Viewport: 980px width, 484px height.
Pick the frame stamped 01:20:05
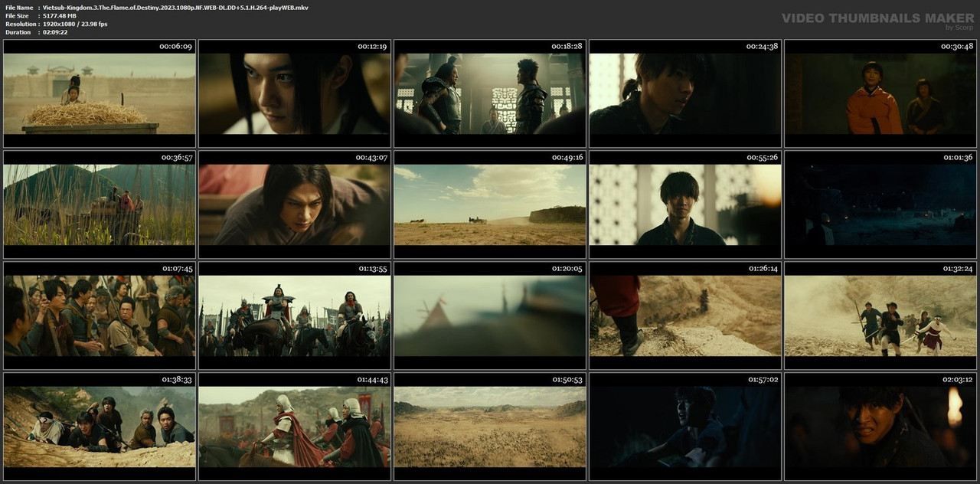(x=490, y=316)
